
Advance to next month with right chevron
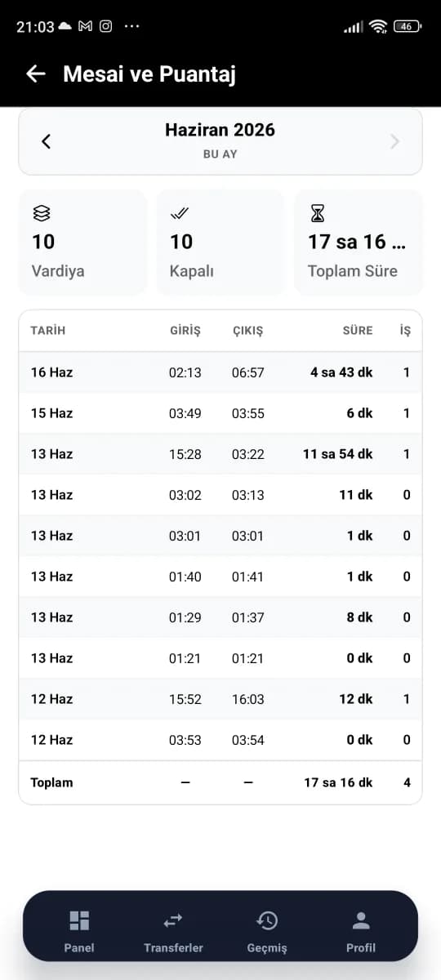point(395,141)
